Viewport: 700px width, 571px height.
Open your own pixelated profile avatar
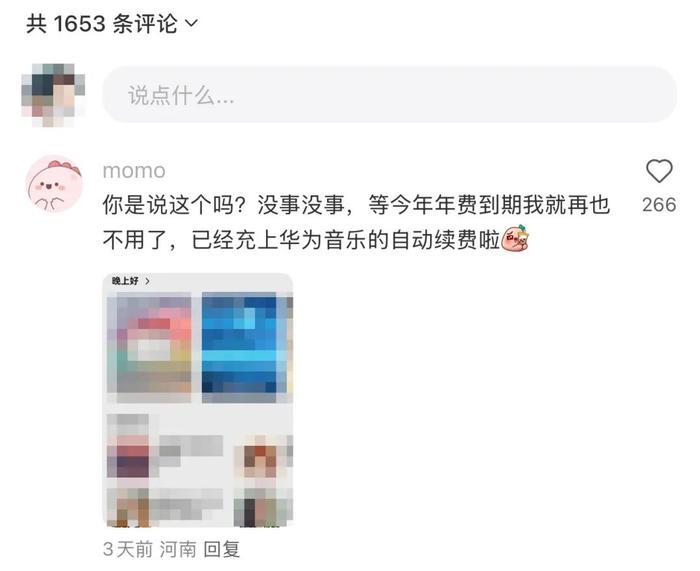[x=53, y=95]
